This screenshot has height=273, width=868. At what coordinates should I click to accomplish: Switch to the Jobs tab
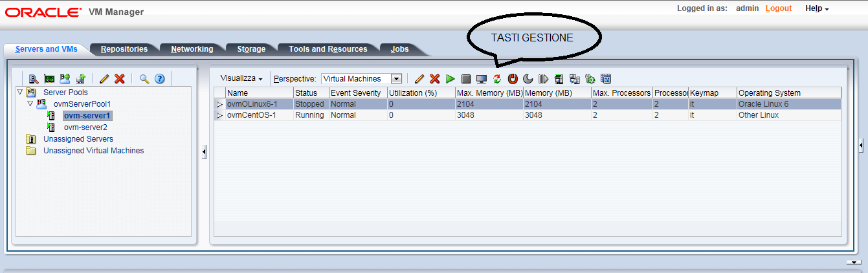(x=399, y=49)
